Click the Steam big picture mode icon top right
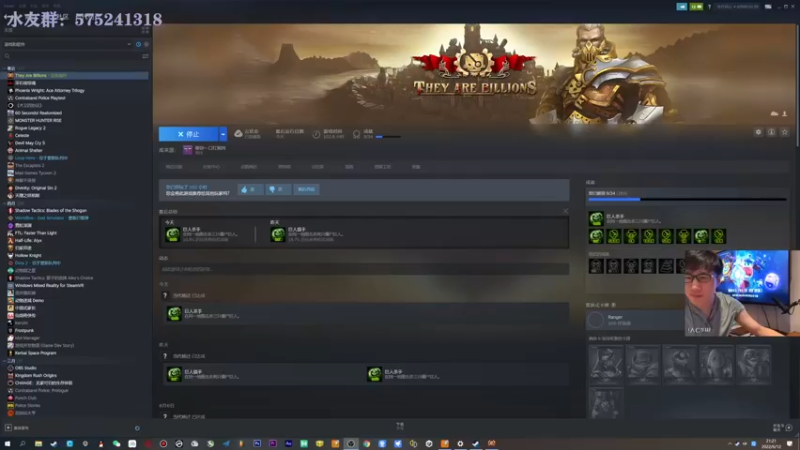Viewport: 800px width, 450px height. [768, 7]
